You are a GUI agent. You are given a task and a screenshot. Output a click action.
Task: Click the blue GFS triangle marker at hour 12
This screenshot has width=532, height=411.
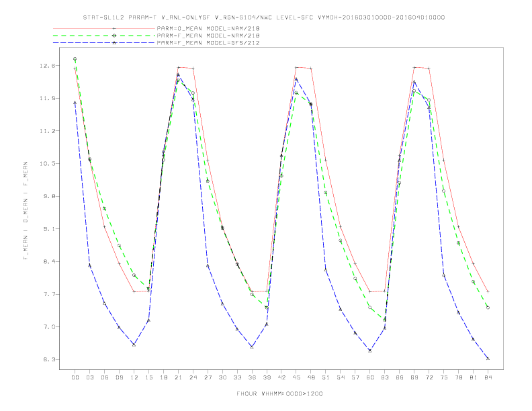pyautogui.click(x=134, y=345)
